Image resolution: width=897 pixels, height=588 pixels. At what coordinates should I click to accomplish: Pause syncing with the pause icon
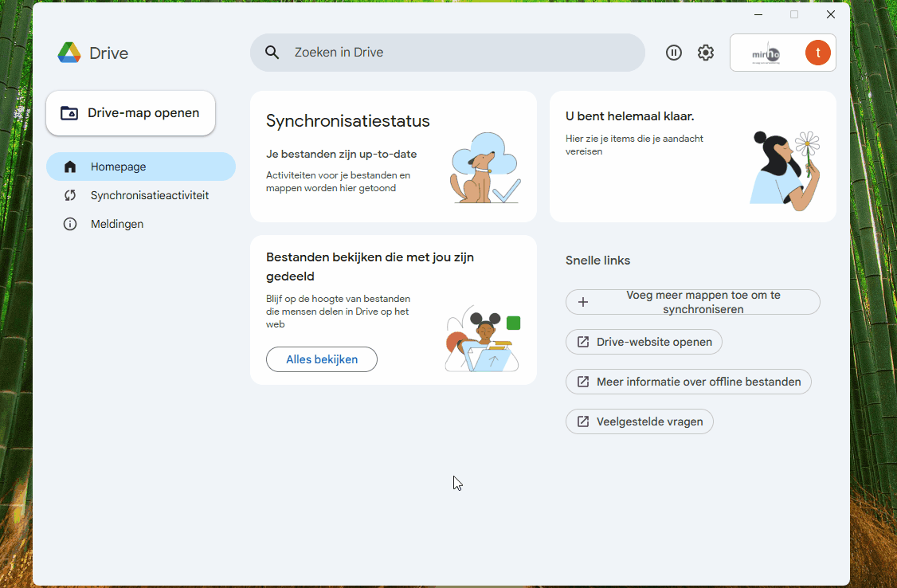pyautogui.click(x=674, y=53)
